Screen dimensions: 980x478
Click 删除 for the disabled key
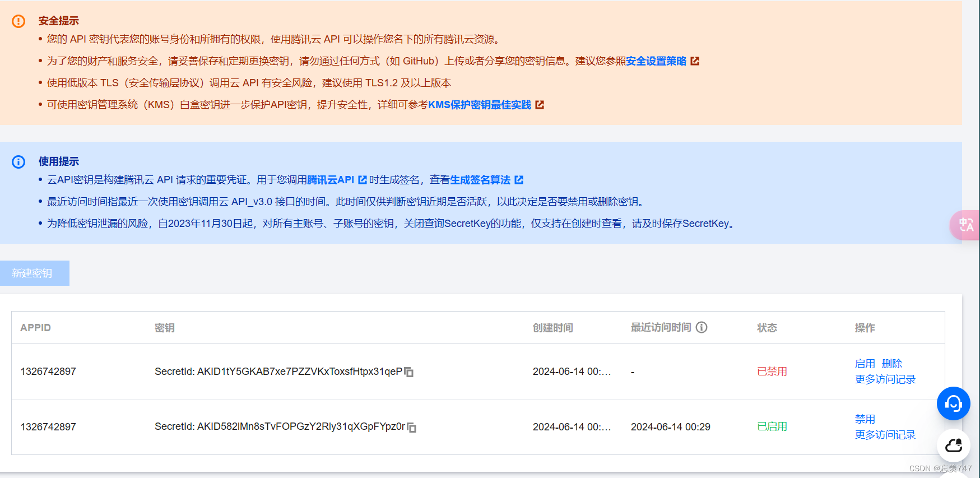[891, 364]
